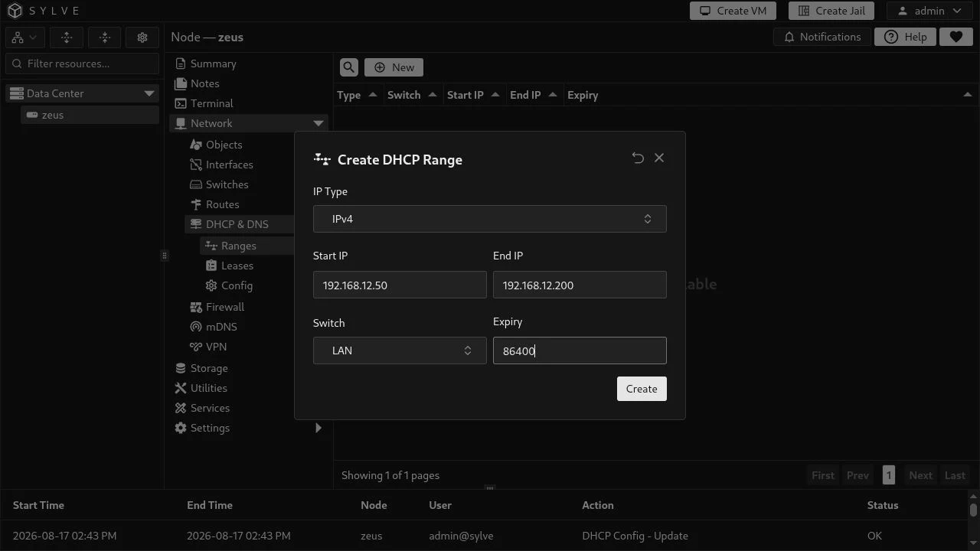Click the Start IP input field
This screenshot has height=551, width=980.
pos(400,285)
